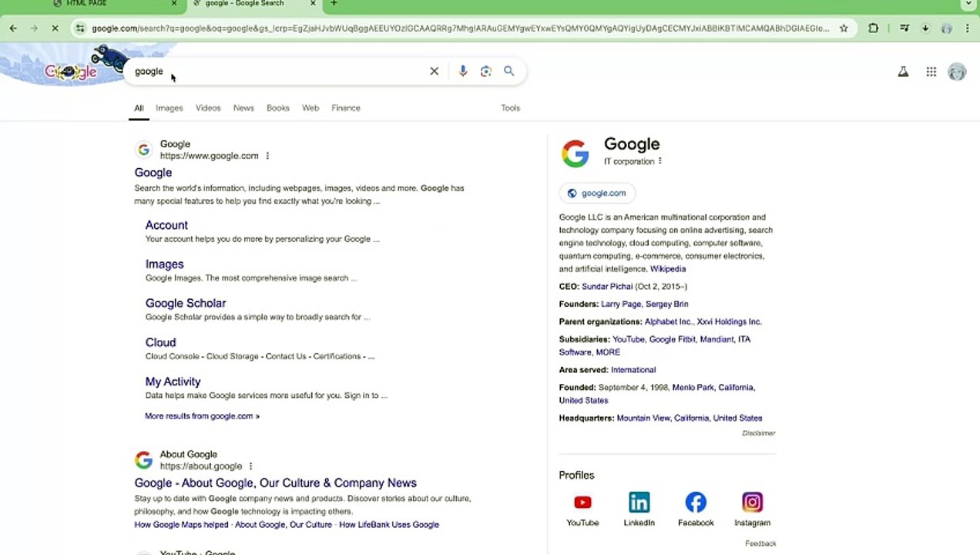Open Sergey Brin founder link
Screen dimensions: 980x555
pyautogui.click(x=667, y=304)
